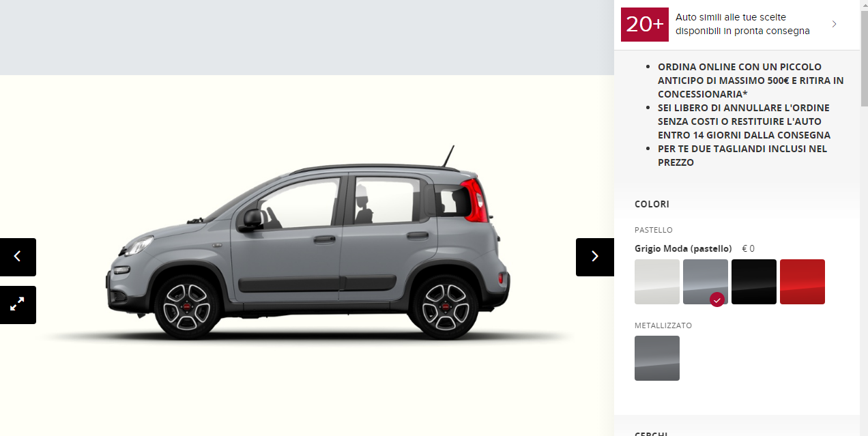Click the METALLIZZATO category label
The height and width of the screenshot is (436, 868).
pos(663,325)
